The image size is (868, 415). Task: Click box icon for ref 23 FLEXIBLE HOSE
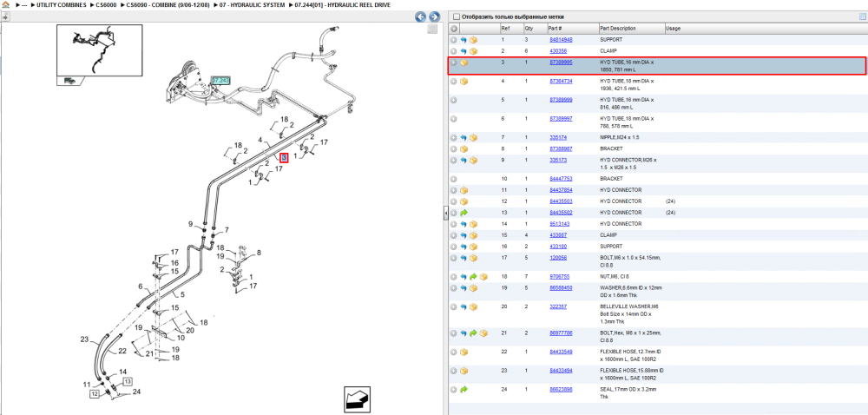pyautogui.click(x=464, y=371)
